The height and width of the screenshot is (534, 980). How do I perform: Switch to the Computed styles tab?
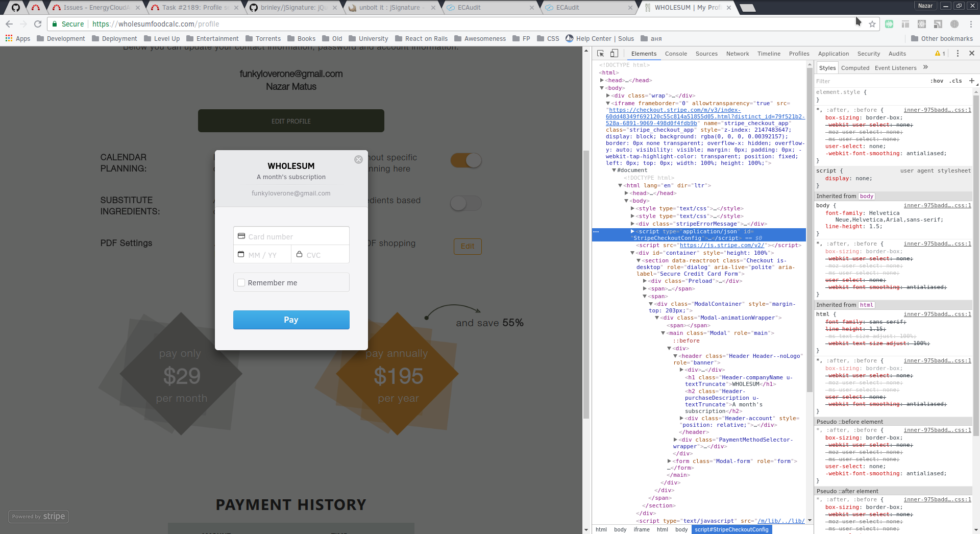click(x=855, y=68)
